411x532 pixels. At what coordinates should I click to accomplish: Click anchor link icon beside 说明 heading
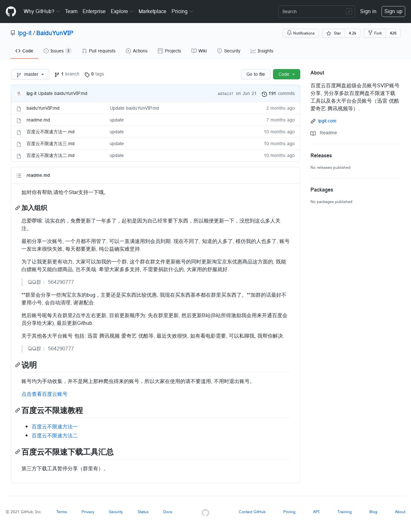pos(18,365)
